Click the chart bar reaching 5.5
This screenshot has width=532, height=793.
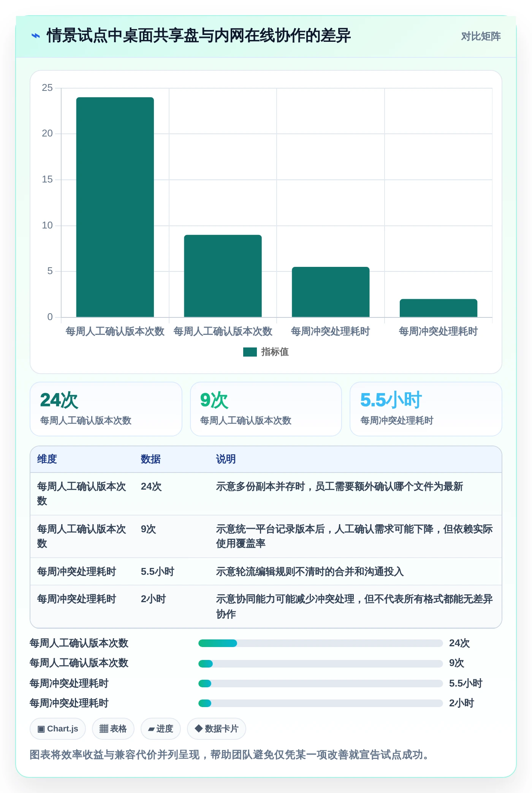pos(331,292)
